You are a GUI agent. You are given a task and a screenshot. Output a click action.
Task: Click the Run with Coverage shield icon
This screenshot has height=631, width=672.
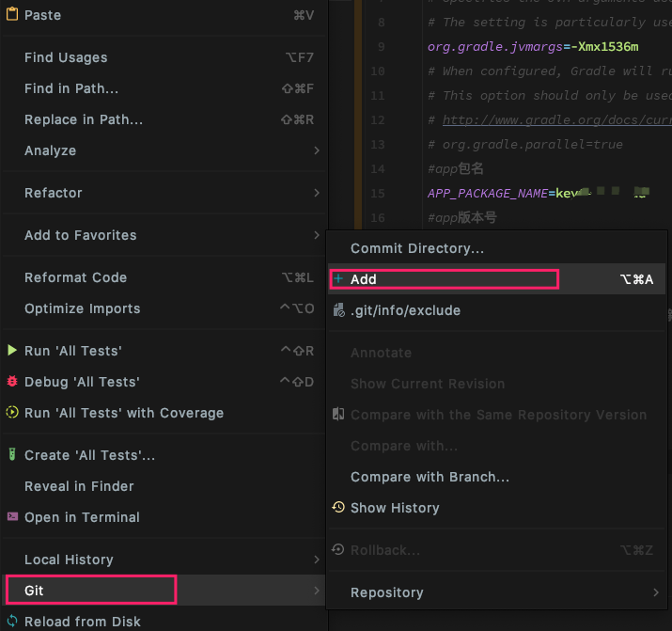pos(12,413)
